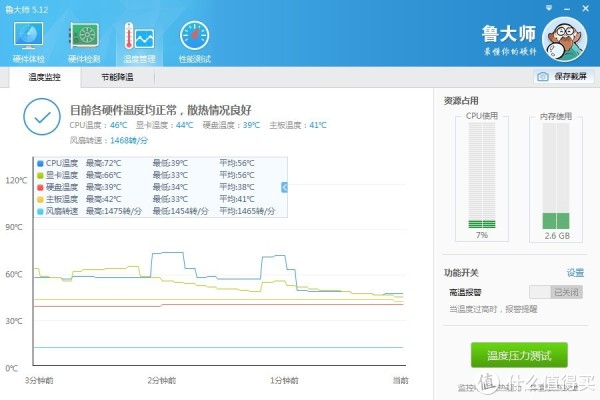Click the 内存使用 memory usage gauge
The width and height of the screenshot is (600, 400).
(x=556, y=175)
